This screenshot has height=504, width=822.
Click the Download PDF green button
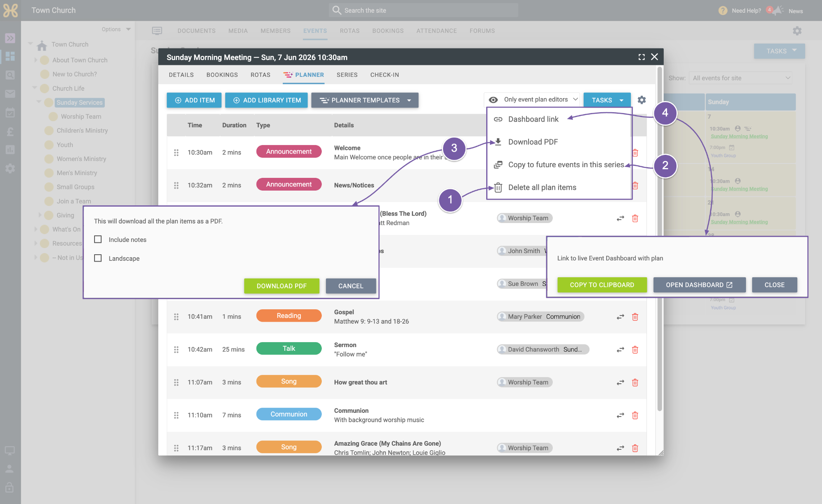pos(282,286)
